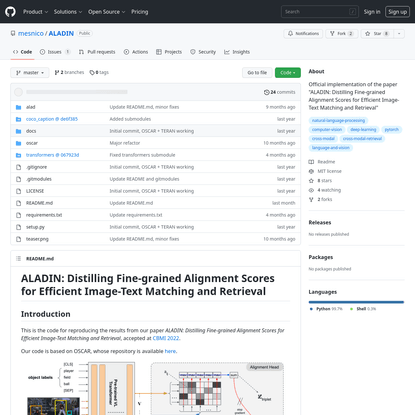Open the Insights tab

tap(237, 52)
